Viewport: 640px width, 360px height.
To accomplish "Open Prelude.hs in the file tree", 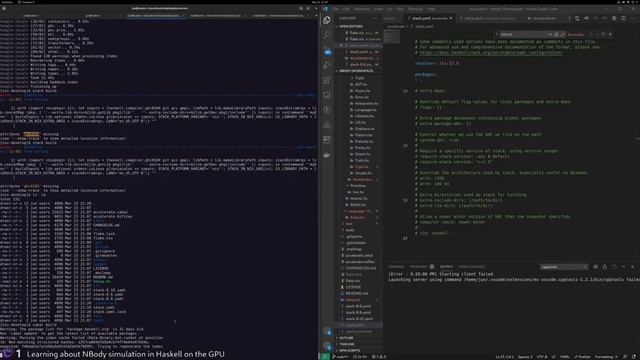I will click(363, 142).
